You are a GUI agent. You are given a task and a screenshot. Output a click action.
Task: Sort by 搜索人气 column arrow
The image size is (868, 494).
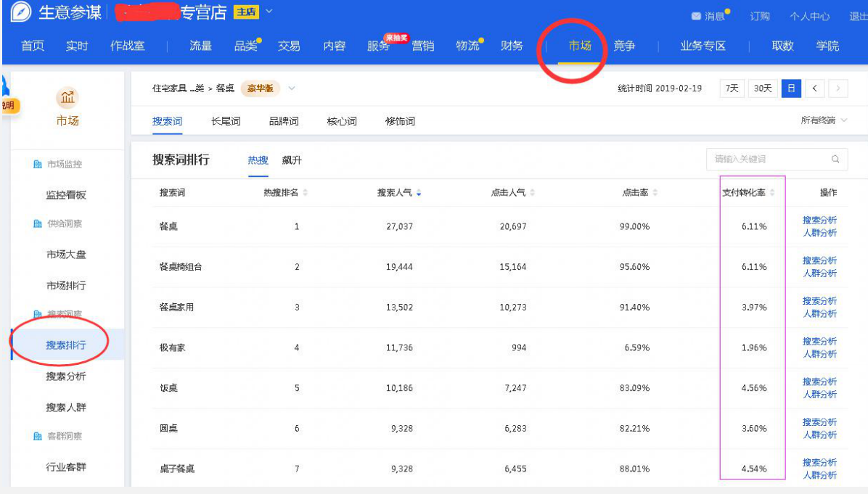419,192
